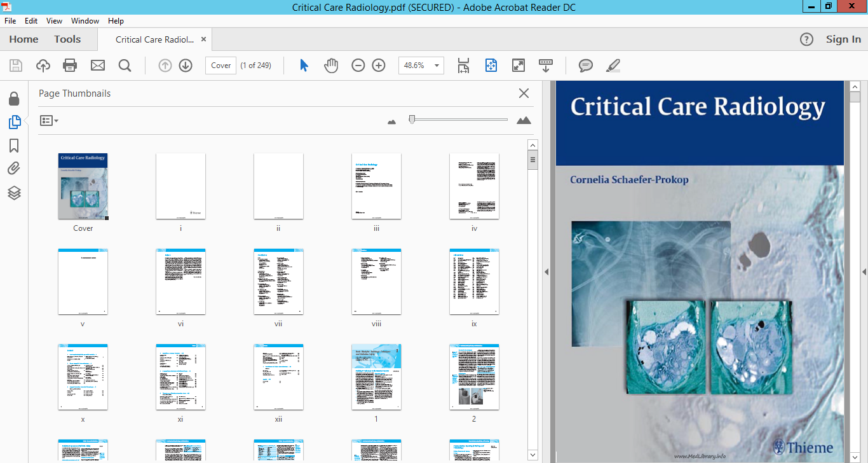
Task: Switch to the Tools tab
Action: (67, 39)
